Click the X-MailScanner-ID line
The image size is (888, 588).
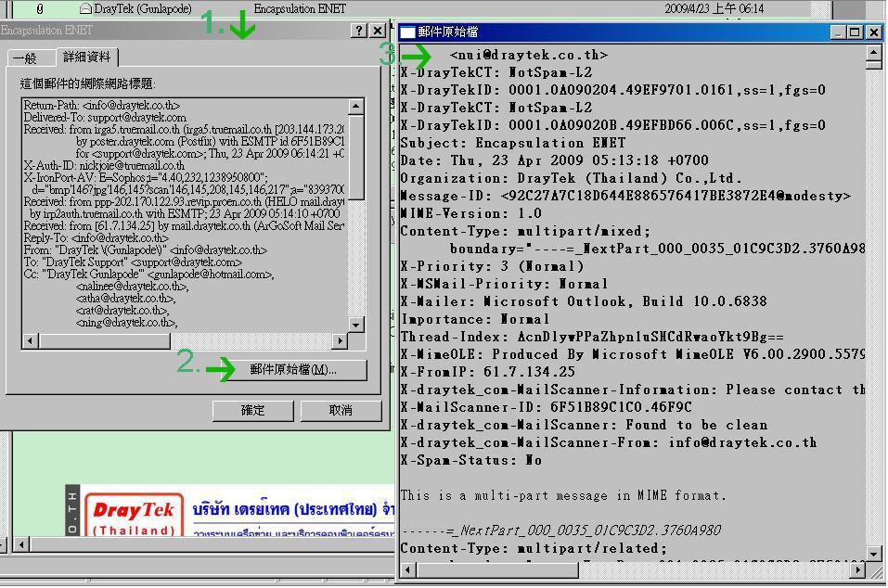point(546,407)
